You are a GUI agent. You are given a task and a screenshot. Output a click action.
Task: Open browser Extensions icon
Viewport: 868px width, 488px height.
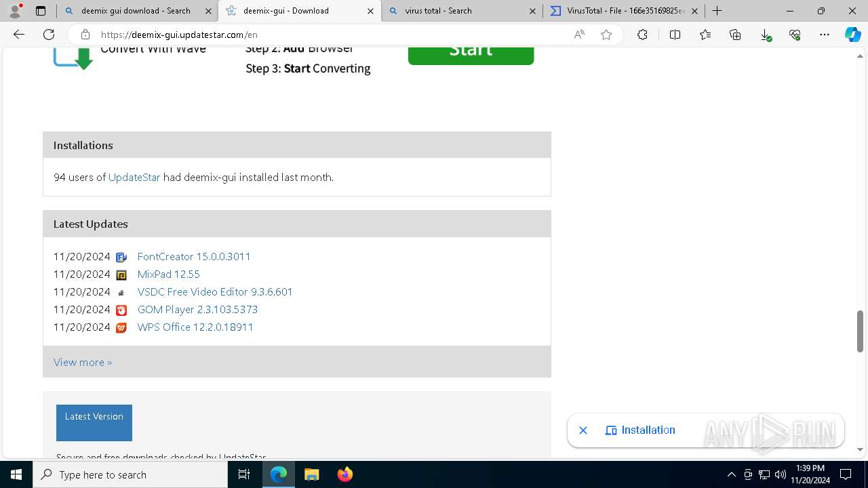(642, 35)
